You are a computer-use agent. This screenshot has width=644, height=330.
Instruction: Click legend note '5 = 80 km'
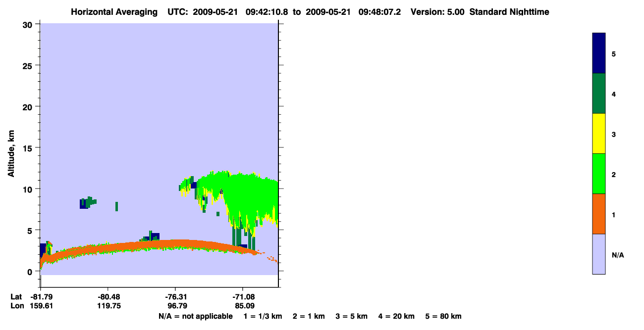[443, 316]
